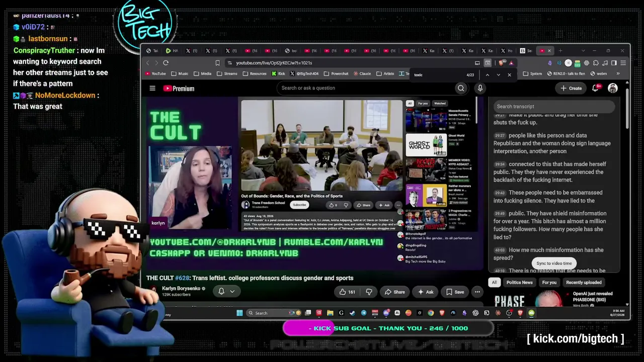Start voice search with the microphone icon
The image size is (644, 362).
(x=480, y=88)
